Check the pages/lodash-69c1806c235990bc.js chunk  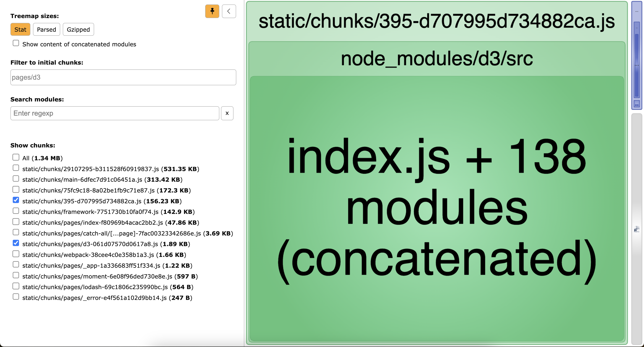tap(16, 286)
